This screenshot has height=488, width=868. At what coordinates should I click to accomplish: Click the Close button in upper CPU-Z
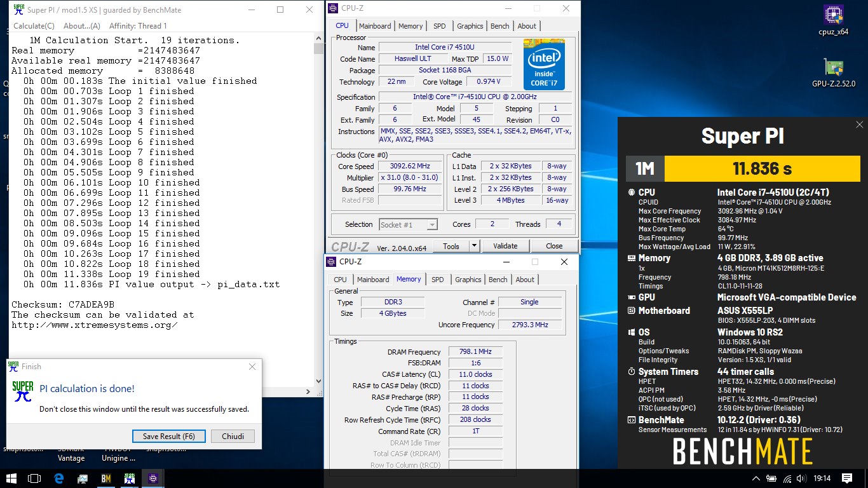point(554,246)
